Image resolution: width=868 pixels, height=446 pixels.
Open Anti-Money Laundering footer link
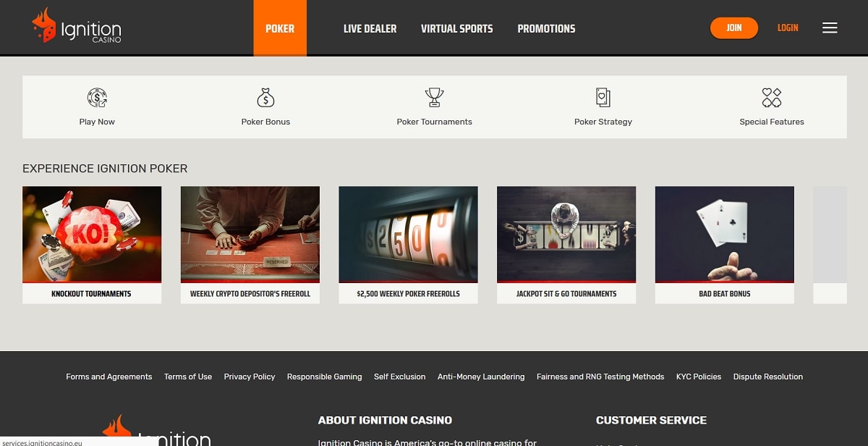pos(481,376)
